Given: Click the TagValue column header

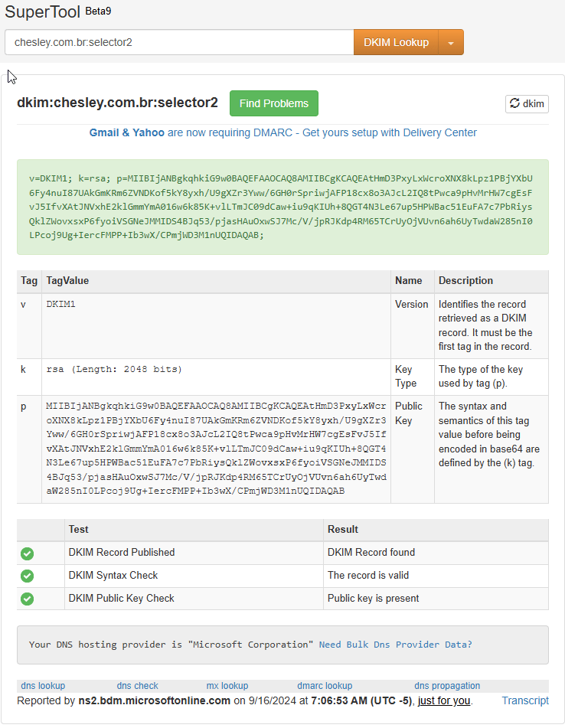Looking at the screenshot, I should (x=67, y=281).
